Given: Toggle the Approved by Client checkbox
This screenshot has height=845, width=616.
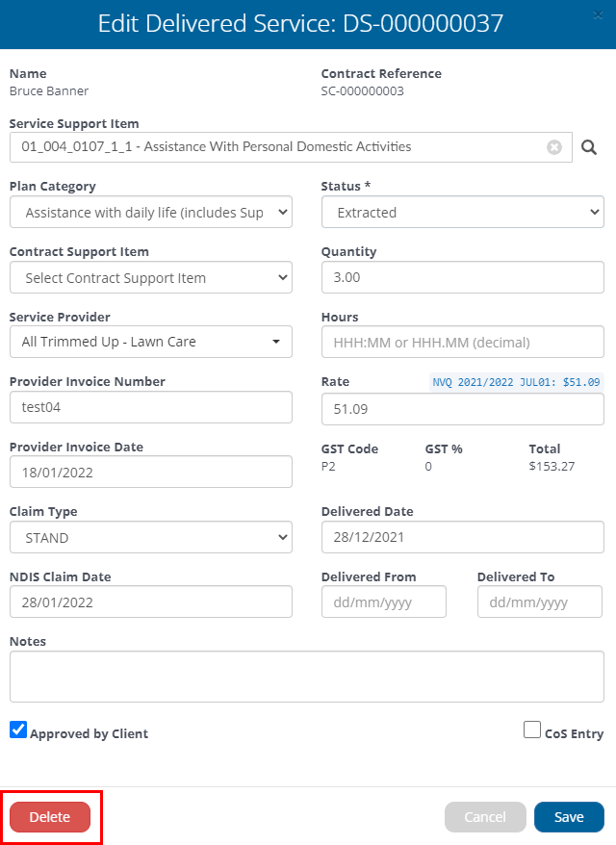Looking at the screenshot, I should 18,730.
